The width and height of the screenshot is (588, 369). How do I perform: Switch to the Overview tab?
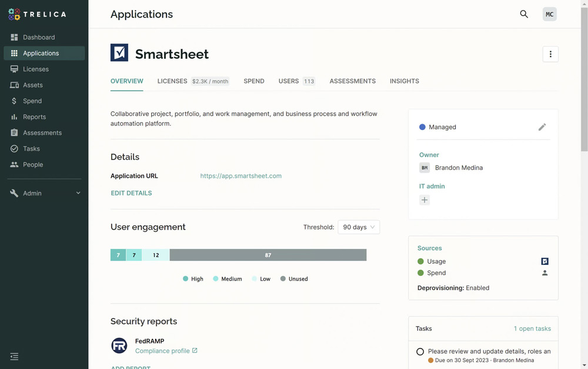(127, 81)
